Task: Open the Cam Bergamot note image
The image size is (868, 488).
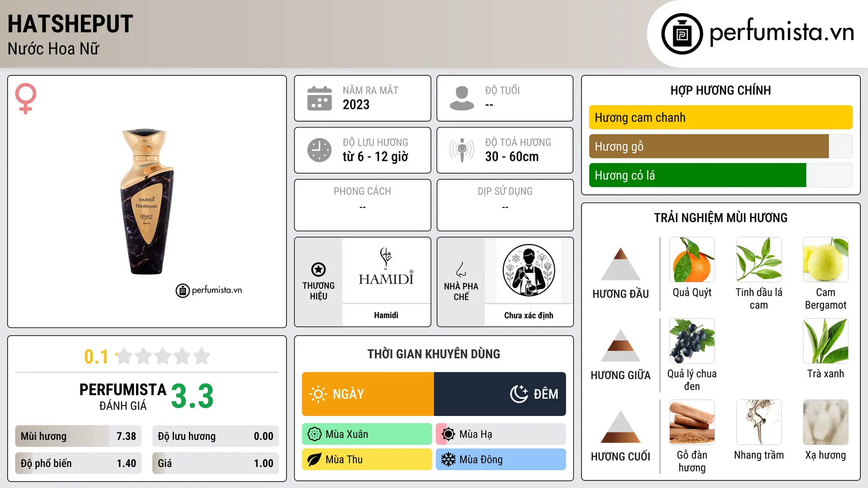Action: (826, 260)
